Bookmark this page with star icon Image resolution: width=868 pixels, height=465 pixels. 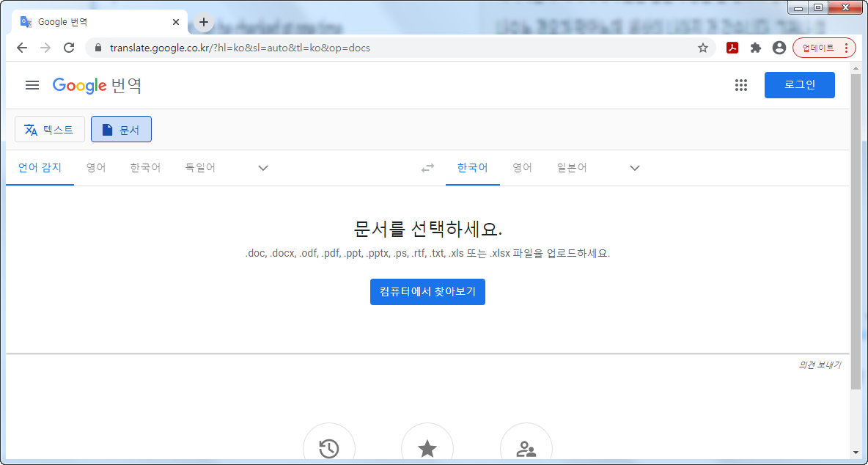tap(702, 48)
